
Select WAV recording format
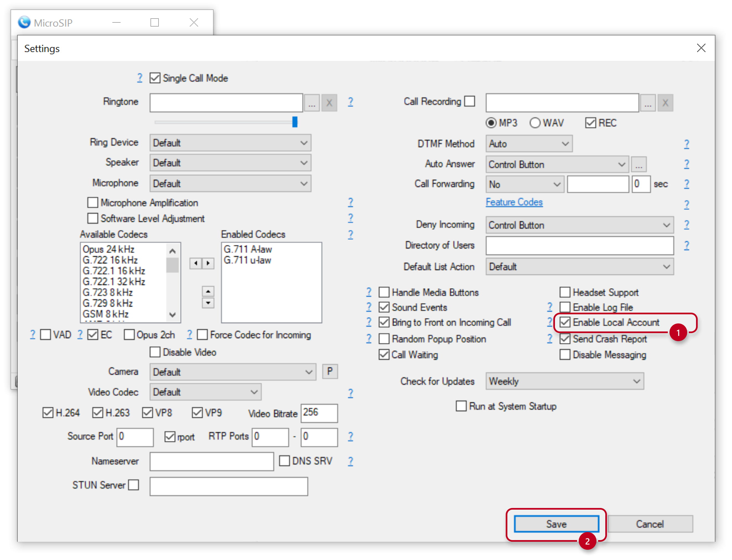click(x=535, y=123)
